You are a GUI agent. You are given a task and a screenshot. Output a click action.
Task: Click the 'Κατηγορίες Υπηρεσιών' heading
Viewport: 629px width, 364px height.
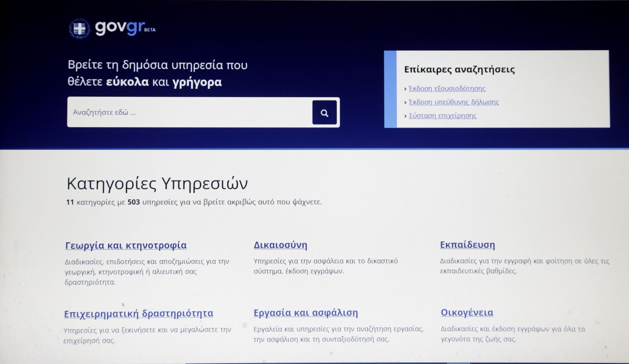tap(157, 183)
